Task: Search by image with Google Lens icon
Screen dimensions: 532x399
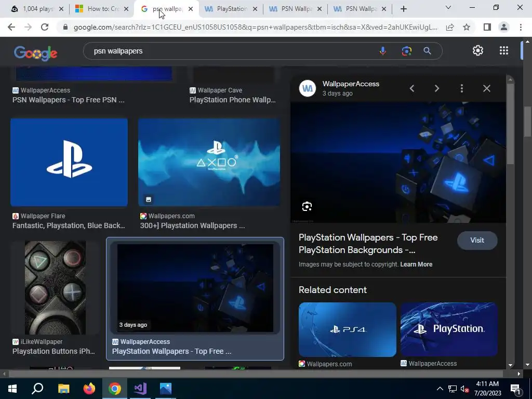Action: tap(406, 51)
